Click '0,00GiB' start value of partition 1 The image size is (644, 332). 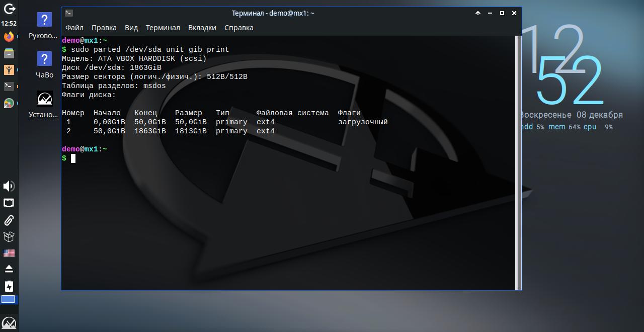[109, 122]
